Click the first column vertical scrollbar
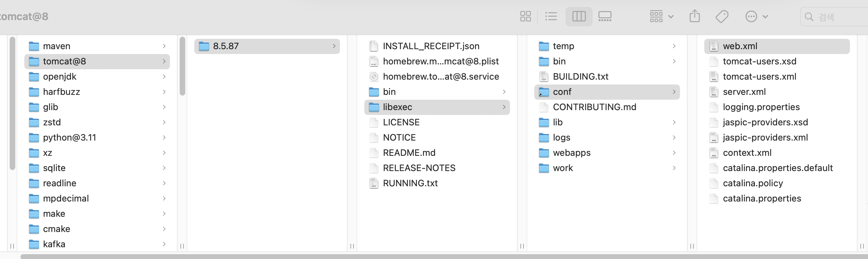This screenshot has height=259, width=868. pyautogui.click(x=12, y=103)
